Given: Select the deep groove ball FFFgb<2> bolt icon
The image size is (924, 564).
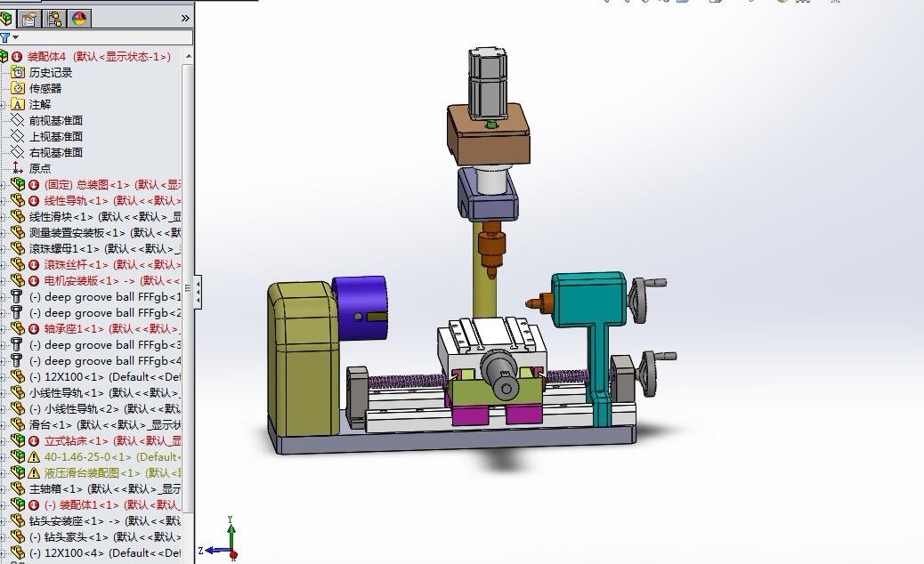Looking at the screenshot, I should (x=17, y=312).
